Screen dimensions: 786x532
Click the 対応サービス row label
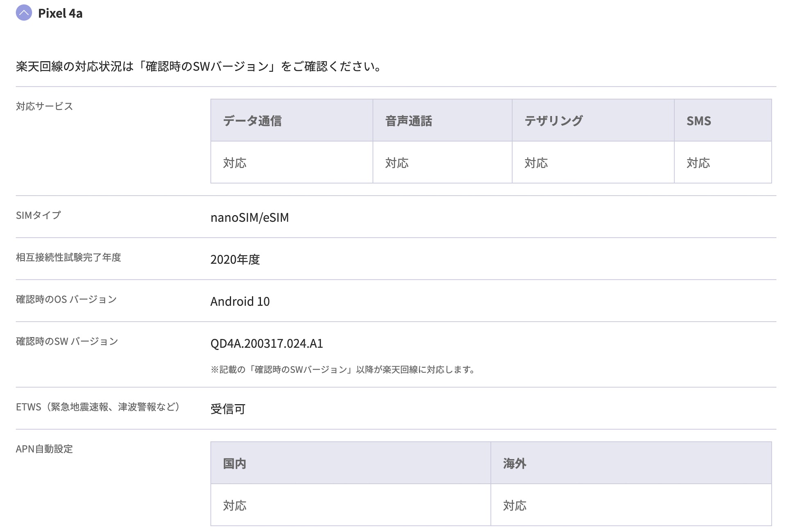[44, 106]
